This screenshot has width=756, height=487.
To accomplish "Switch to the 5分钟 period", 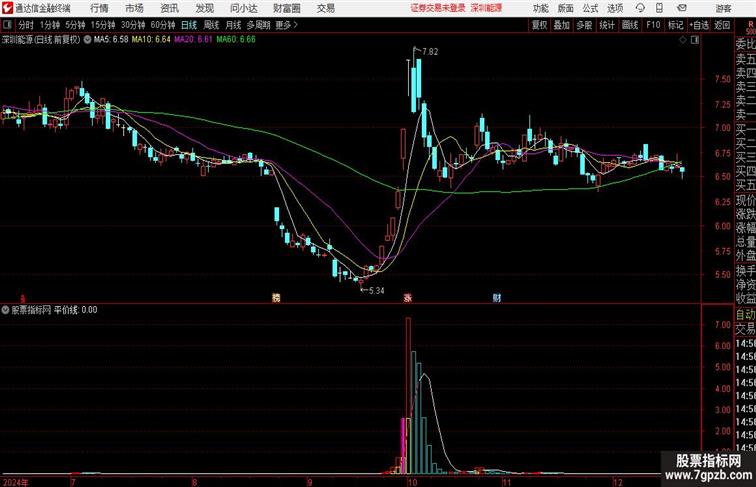I will coord(75,25).
